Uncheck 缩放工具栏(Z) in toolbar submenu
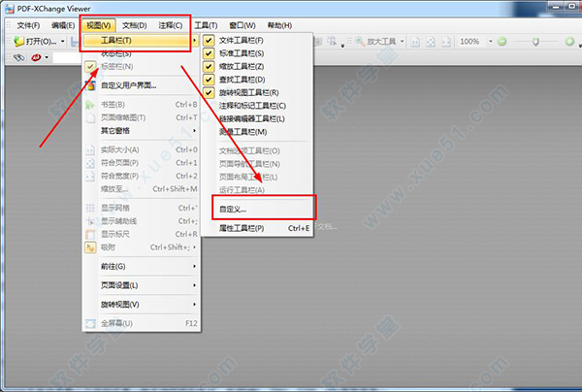 209,66
